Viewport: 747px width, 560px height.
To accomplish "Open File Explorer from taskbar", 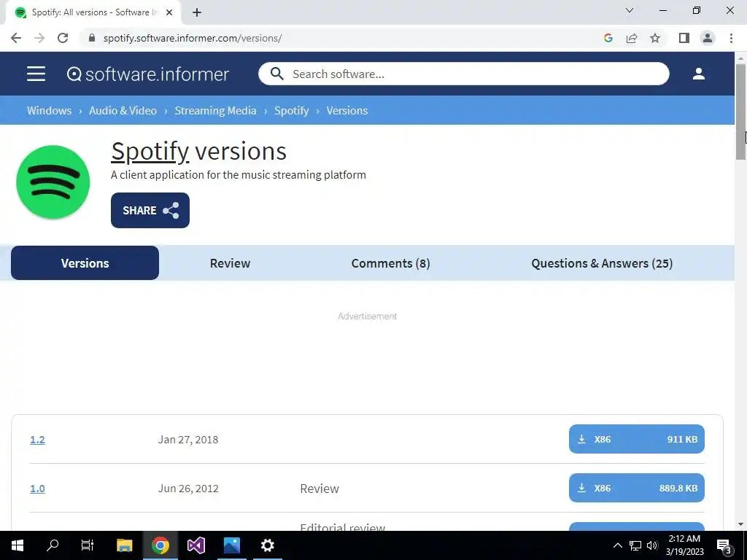I will pos(124,545).
